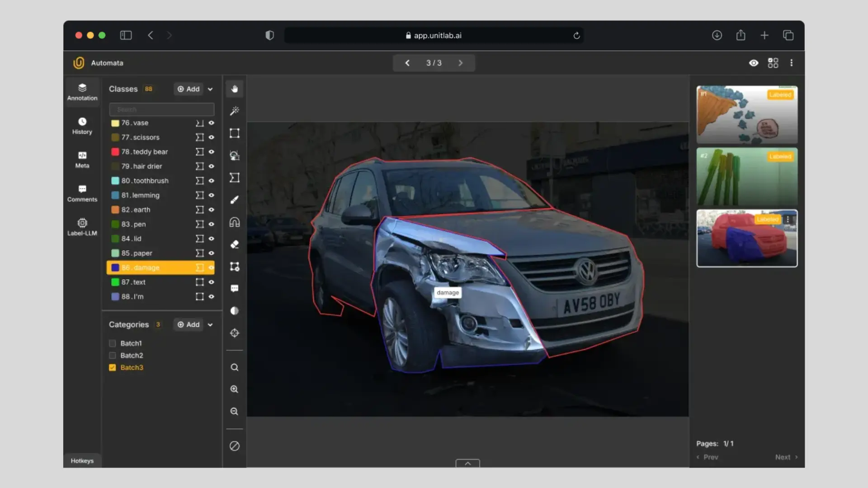Click the zoom out magnifier icon
This screenshot has width=868, height=488.
pyautogui.click(x=234, y=411)
